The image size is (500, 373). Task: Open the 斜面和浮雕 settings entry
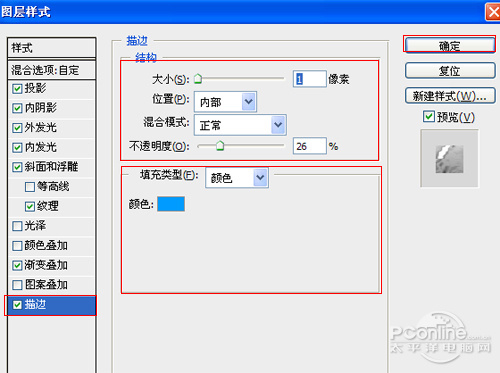(51, 167)
